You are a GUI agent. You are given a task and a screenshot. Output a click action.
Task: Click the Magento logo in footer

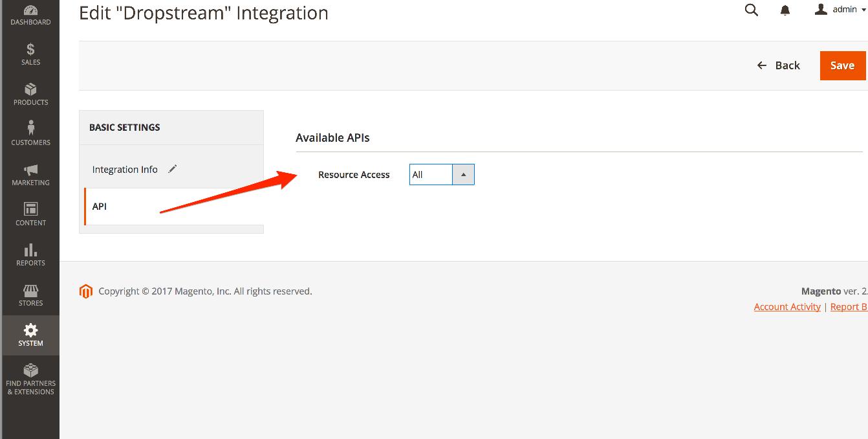[86, 291]
